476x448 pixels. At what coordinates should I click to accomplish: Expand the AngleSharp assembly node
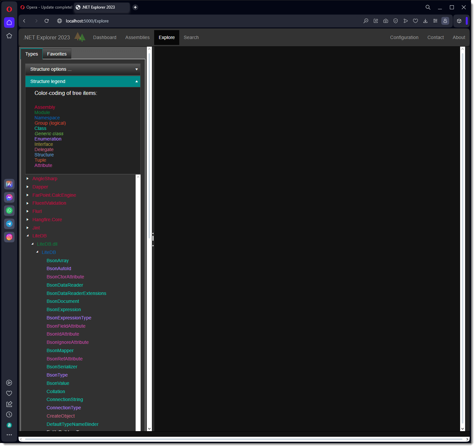click(27, 179)
